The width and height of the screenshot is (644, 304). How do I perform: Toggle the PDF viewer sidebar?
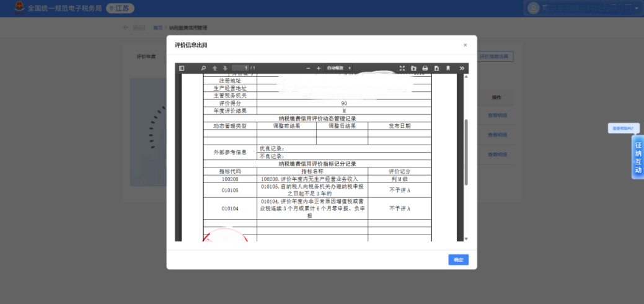182,68
